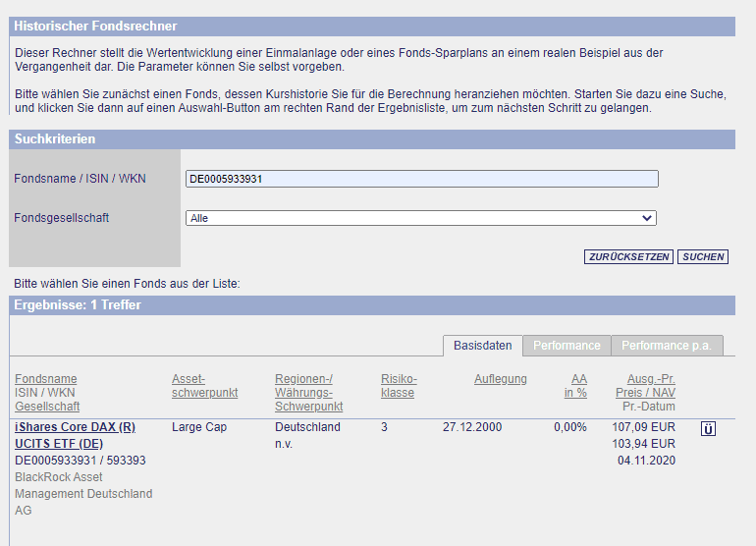This screenshot has width=756, height=546.
Task: Click the Ü selection icon for iShares fund
Action: (x=708, y=428)
